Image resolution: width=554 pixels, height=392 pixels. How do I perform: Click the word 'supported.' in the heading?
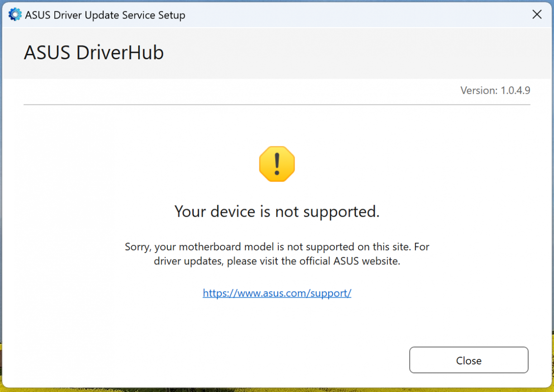tap(345, 211)
